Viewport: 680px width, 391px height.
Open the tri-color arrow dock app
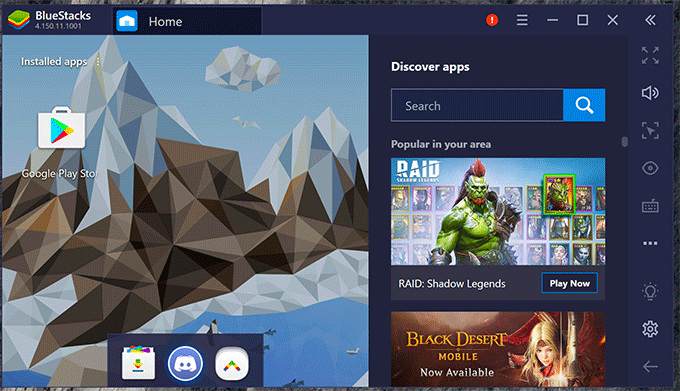point(232,364)
